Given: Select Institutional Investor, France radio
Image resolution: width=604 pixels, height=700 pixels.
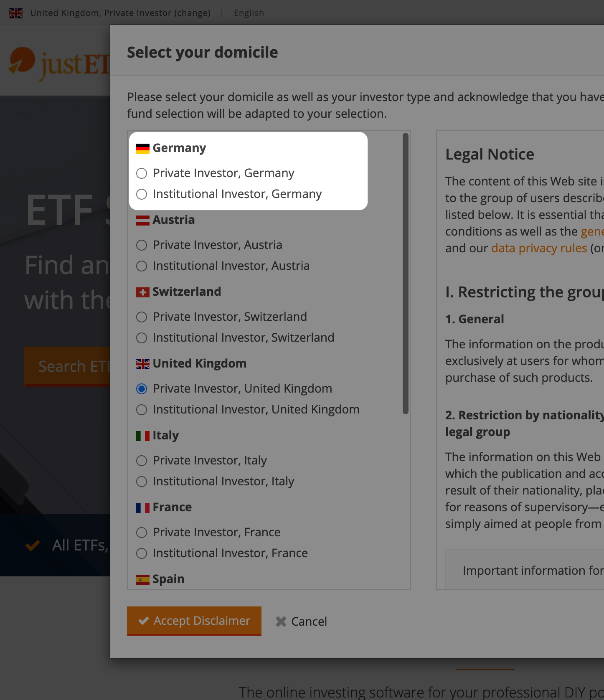Looking at the screenshot, I should (x=142, y=553).
